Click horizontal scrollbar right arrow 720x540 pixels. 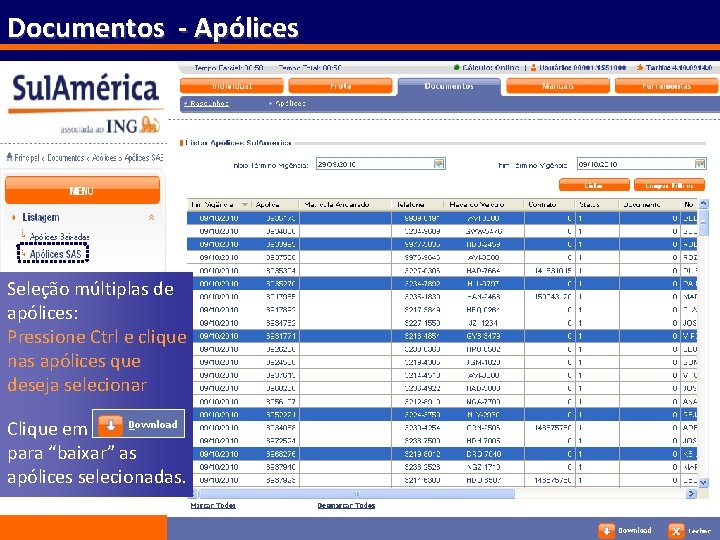(x=691, y=494)
